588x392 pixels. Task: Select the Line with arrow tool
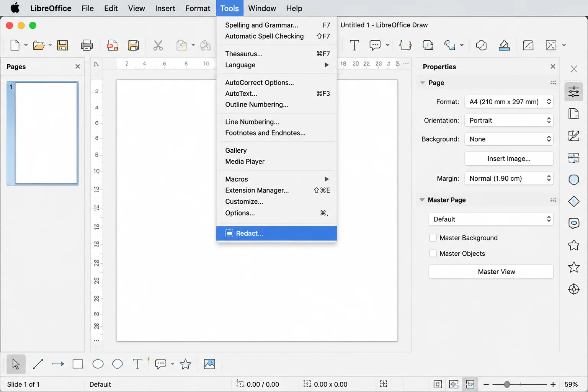[x=58, y=364]
